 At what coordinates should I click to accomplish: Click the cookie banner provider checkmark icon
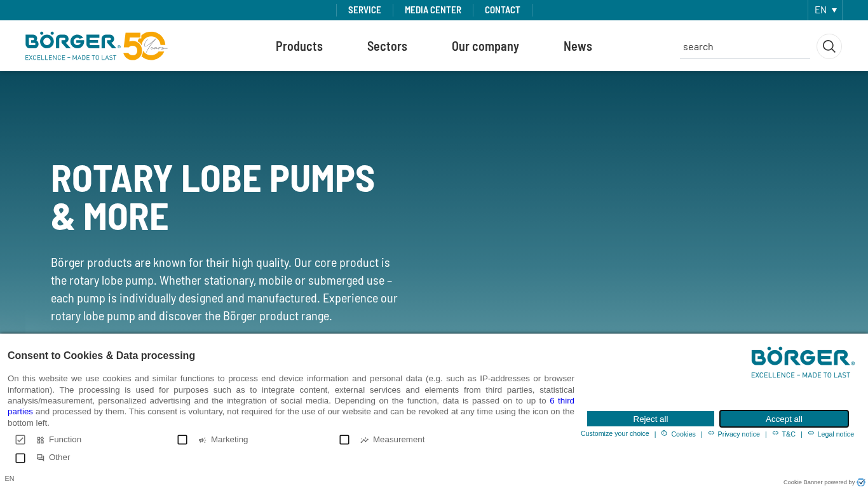(x=861, y=482)
